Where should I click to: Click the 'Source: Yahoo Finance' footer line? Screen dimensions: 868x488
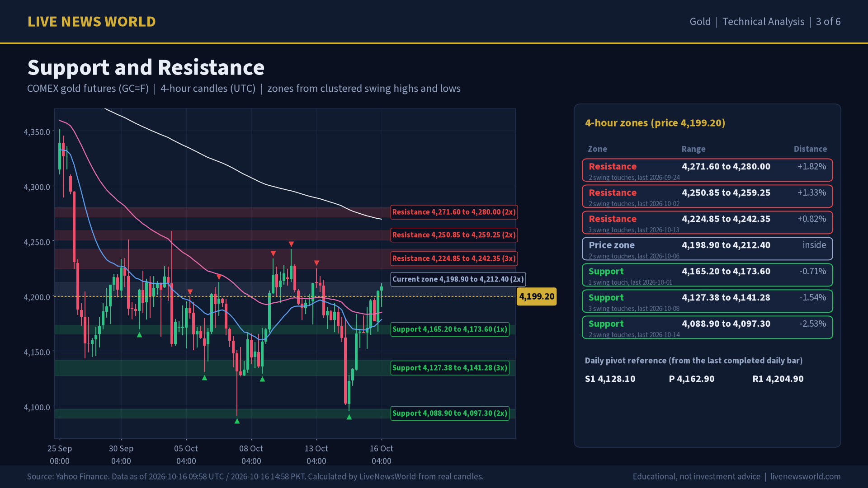[255, 477]
